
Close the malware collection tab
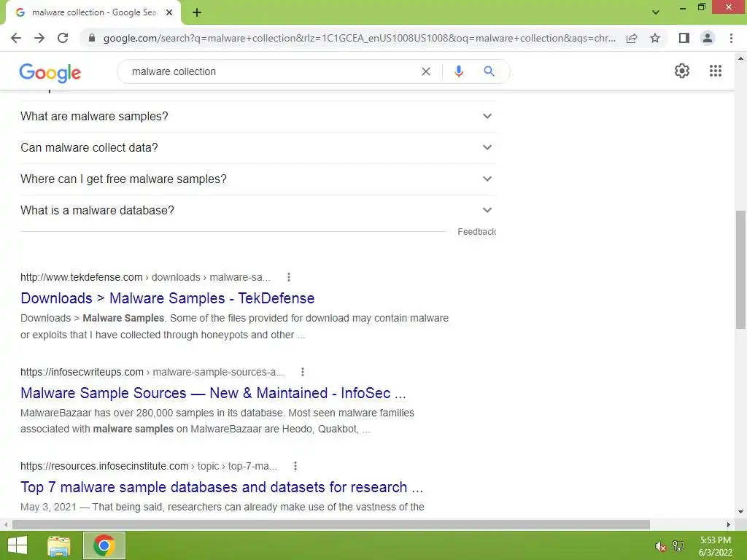(x=169, y=12)
